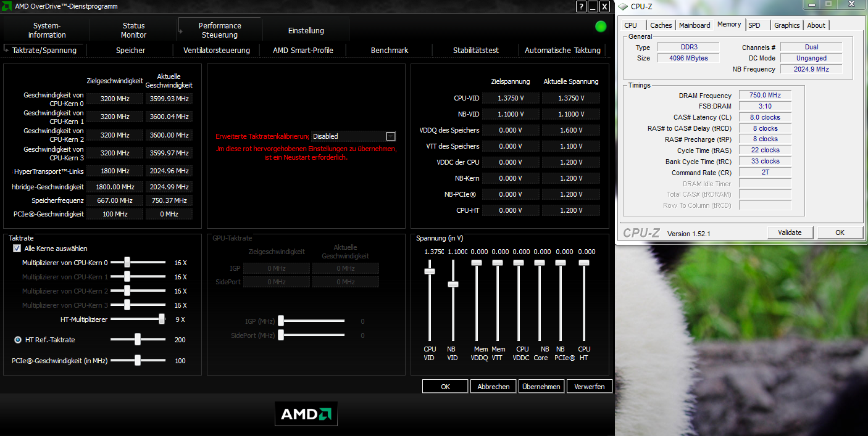Open the AMD Smart-Profile sub-tab
The image size is (868, 436).
[x=303, y=51]
